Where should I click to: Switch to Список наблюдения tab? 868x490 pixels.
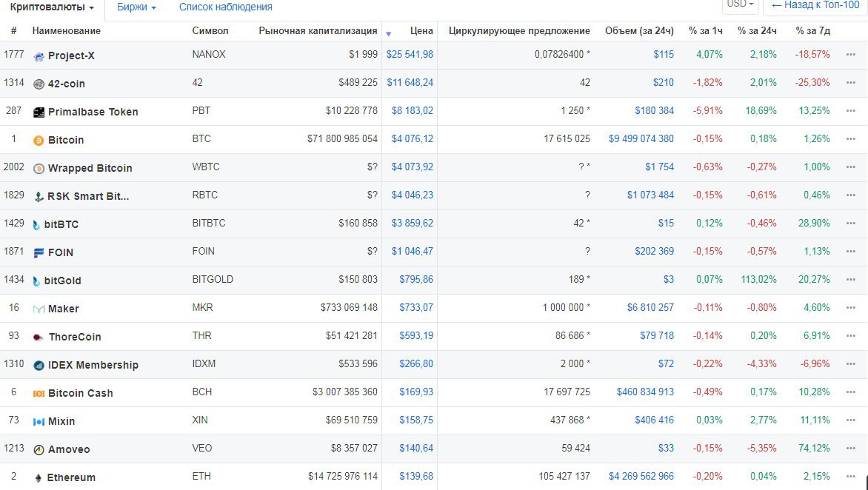(x=225, y=7)
